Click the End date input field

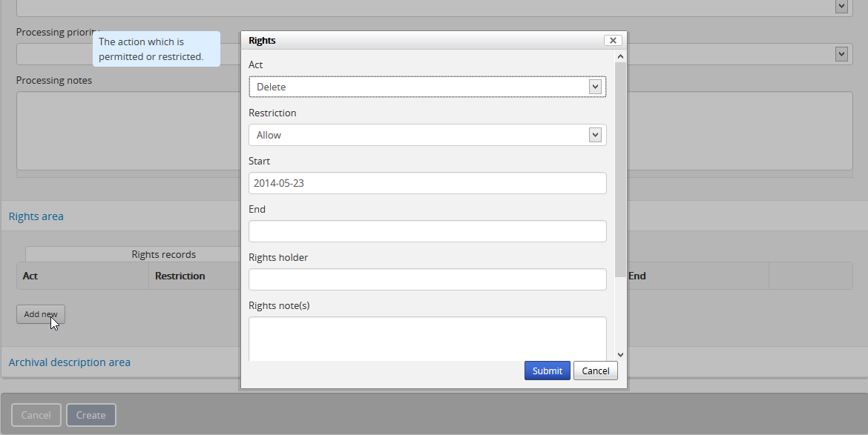[427, 231]
